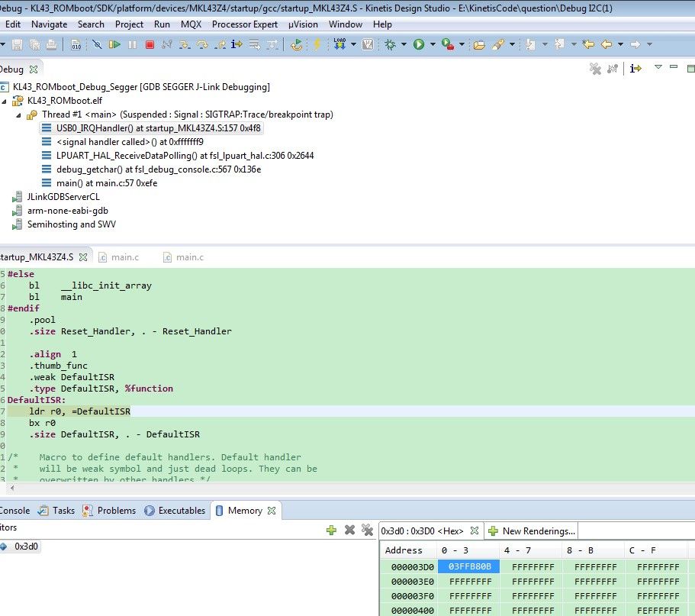The image size is (695, 616).
Task: Select the debug_getchar() stack frame
Action: [x=158, y=169]
